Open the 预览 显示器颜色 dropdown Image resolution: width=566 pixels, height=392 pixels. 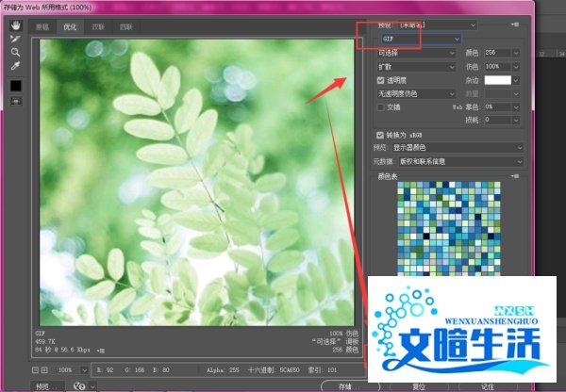[x=458, y=148]
